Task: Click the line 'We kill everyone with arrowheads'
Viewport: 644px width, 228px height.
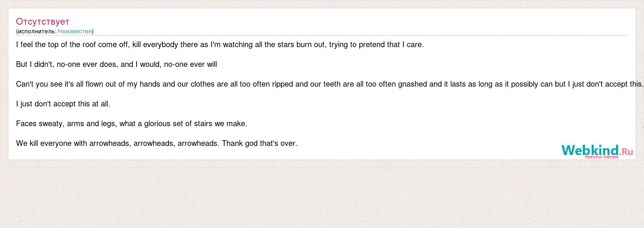Action: (x=156, y=144)
